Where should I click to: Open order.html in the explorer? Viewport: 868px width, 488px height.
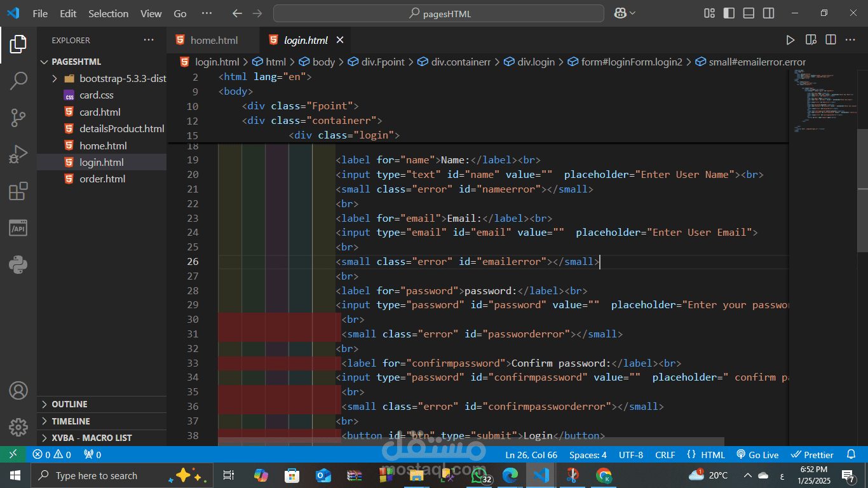pyautogui.click(x=102, y=179)
